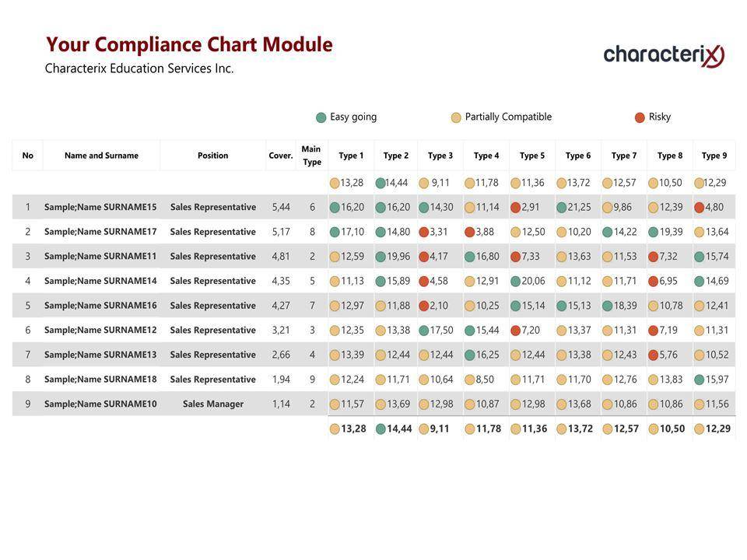
Task: Click the tan Partially Compatible legend dot
Action: (456, 117)
